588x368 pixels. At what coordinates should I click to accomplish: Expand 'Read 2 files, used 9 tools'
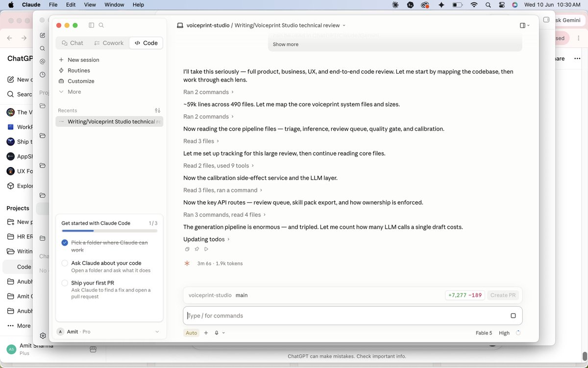219,165
